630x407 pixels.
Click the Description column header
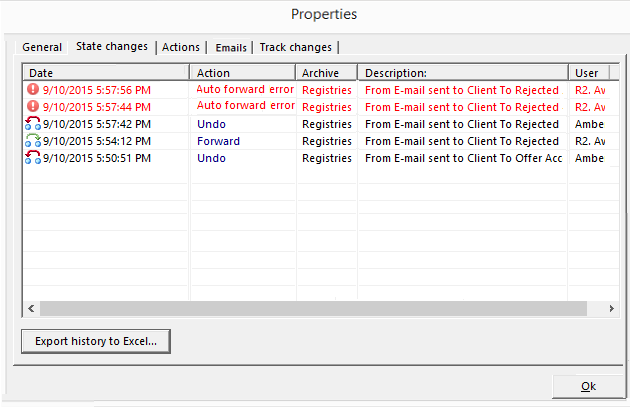point(462,73)
